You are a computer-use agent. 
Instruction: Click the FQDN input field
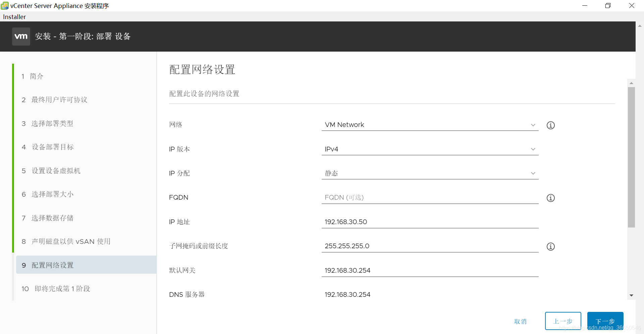[430, 198]
